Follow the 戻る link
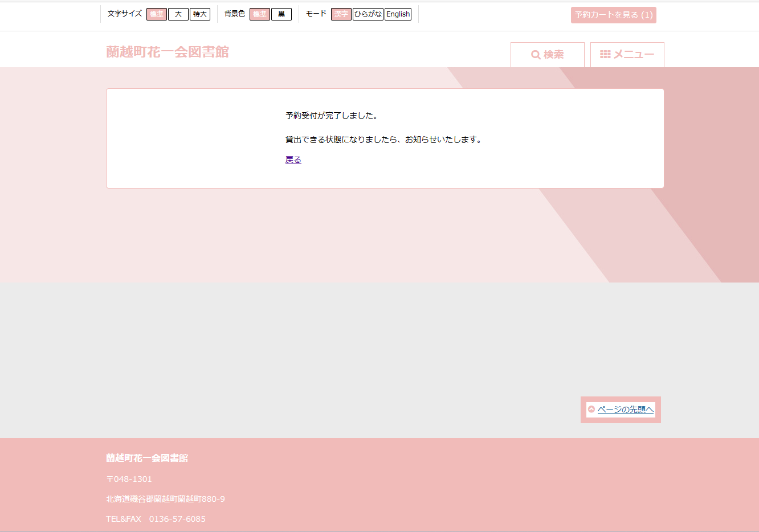The height and width of the screenshot is (532, 759). tap(293, 159)
